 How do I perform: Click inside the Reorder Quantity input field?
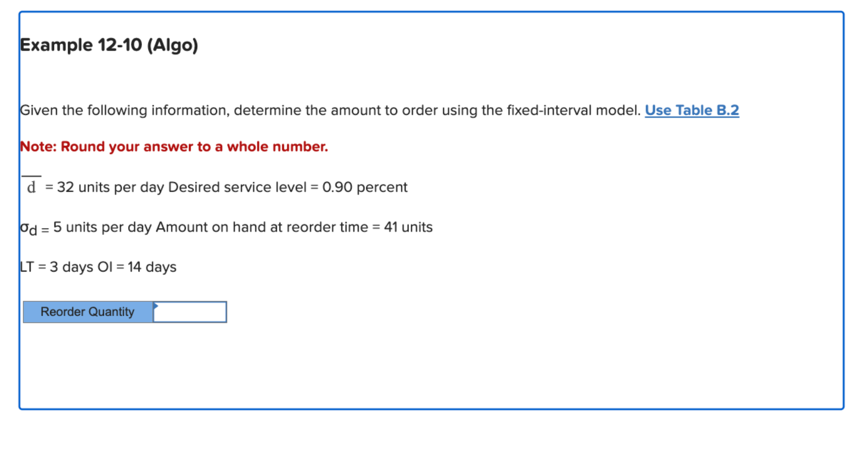coord(190,312)
